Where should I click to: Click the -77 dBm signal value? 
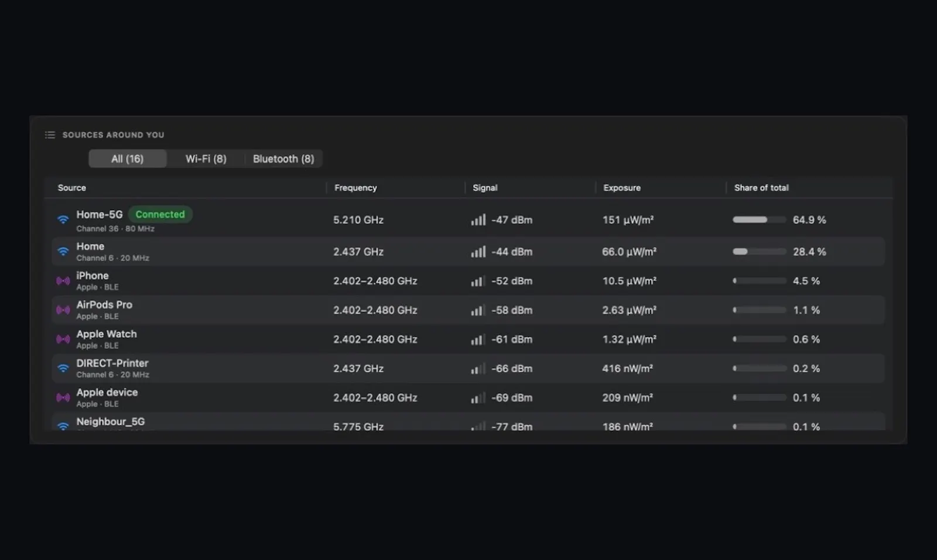(x=512, y=427)
